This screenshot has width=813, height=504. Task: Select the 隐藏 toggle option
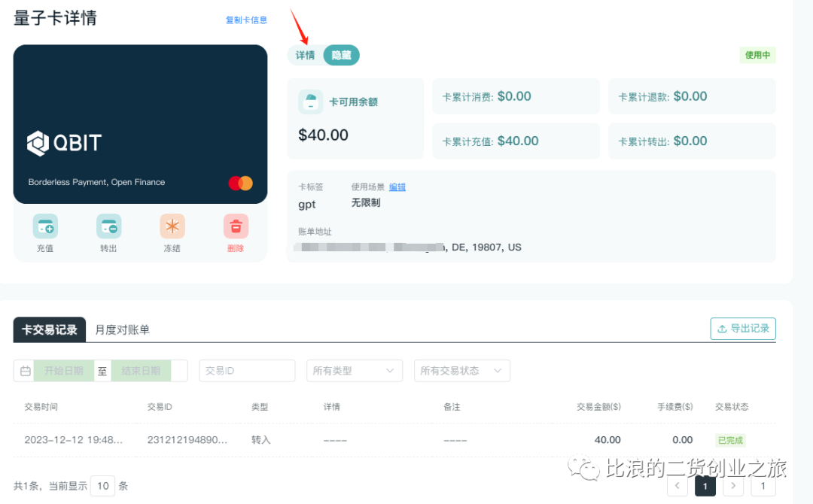point(341,56)
